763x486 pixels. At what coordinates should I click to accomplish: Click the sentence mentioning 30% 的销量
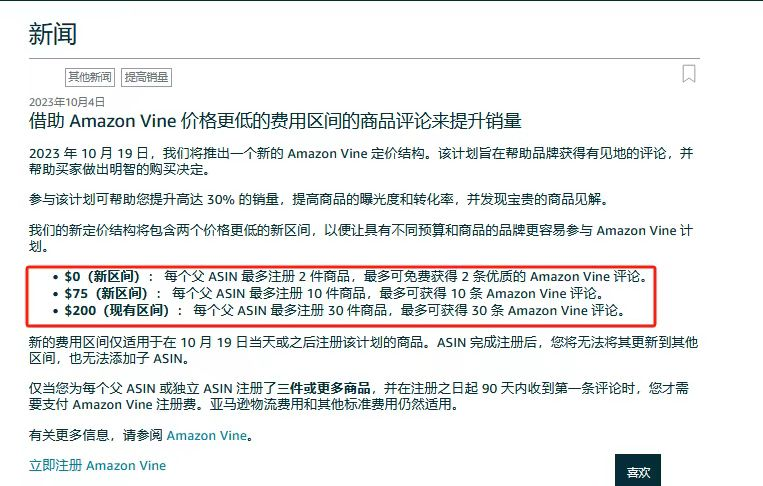point(319,199)
